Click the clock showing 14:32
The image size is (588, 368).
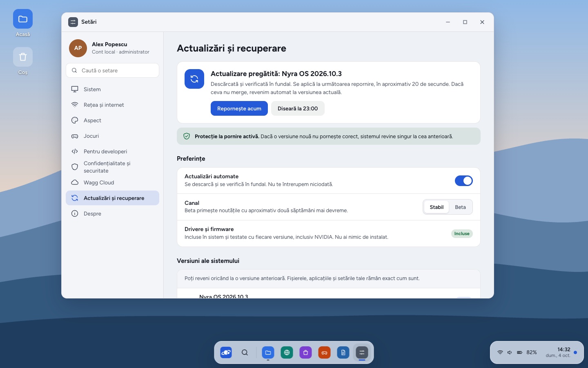[x=564, y=350]
